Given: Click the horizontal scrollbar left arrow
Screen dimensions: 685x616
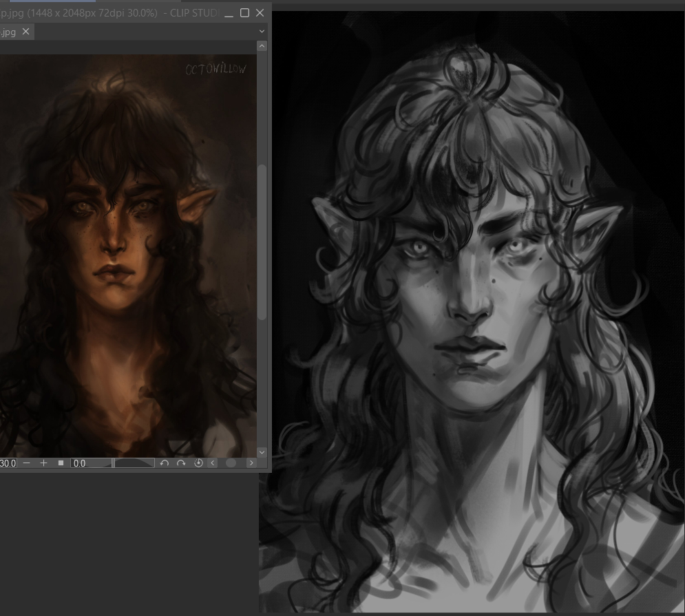Looking at the screenshot, I should pyautogui.click(x=212, y=463).
